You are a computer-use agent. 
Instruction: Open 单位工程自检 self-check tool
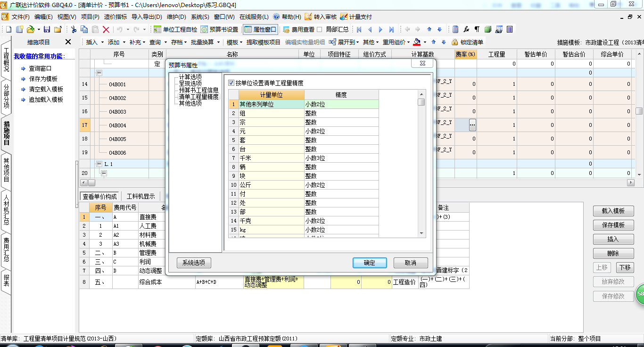click(x=175, y=29)
